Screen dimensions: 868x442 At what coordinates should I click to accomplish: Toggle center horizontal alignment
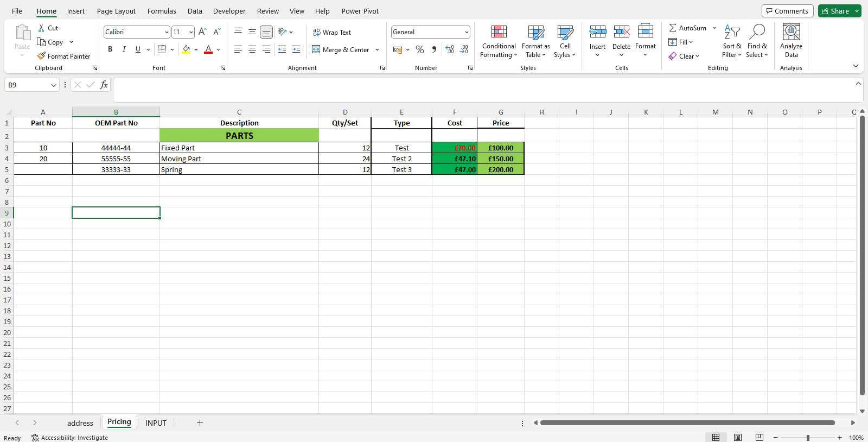pyautogui.click(x=252, y=49)
